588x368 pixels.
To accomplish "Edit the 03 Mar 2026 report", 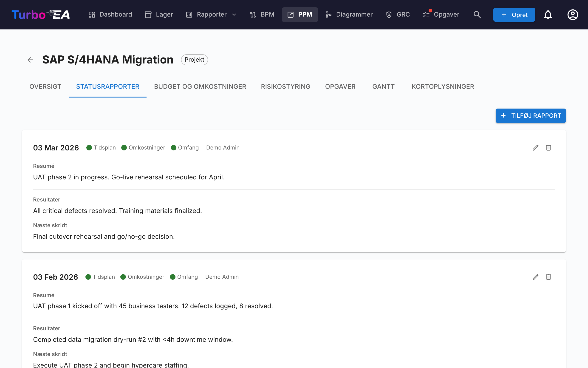I will (x=536, y=148).
